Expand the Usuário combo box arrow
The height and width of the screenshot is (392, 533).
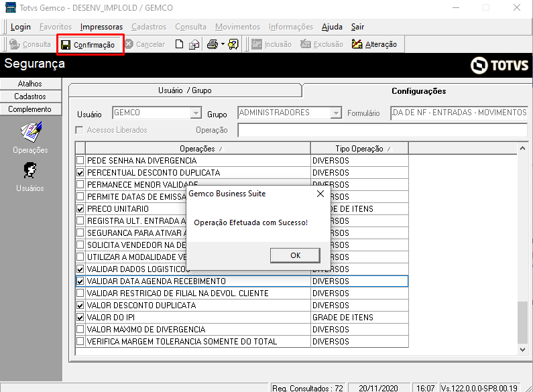[196, 113]
